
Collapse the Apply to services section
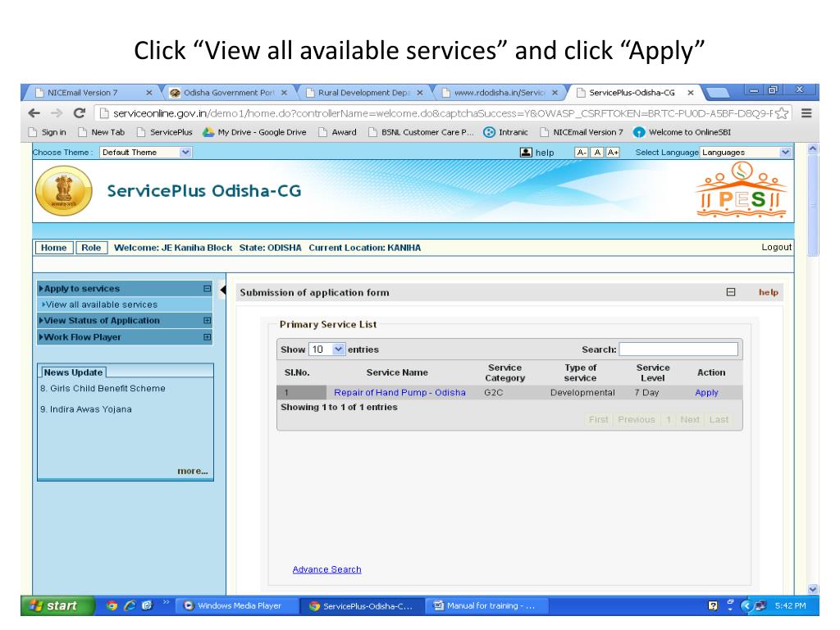[208, 289]
